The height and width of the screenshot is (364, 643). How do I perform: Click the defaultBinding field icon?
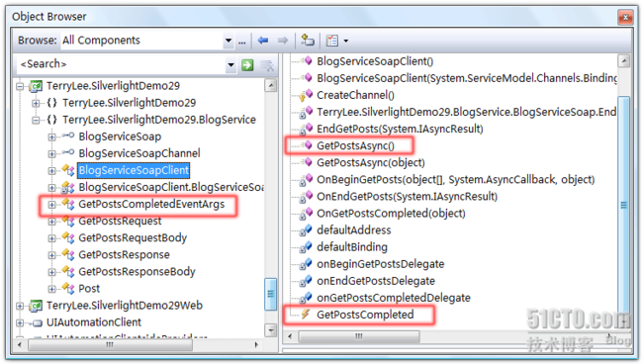click(x=306, y=247)
